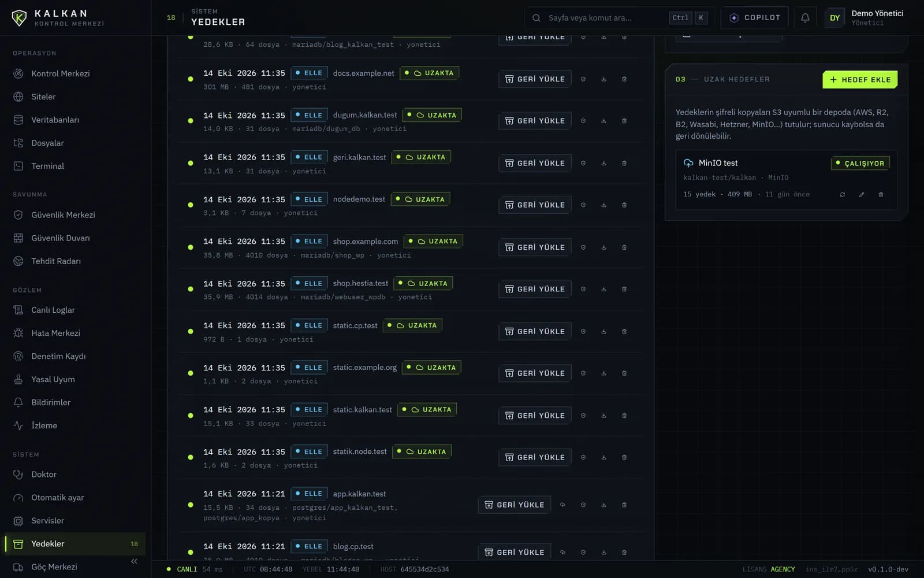This screenshot has height=578, width=924.
Task: Open Kontrol Merkezi in the sidebar
Action: tap(75, 73)
